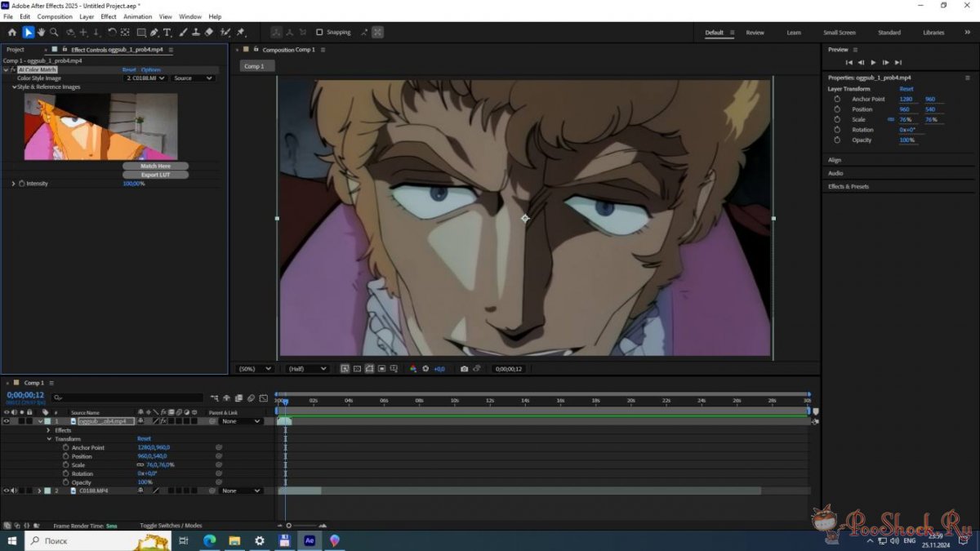Select the Roto Brush tool
The image size is (980, 551).
point(225,33)
